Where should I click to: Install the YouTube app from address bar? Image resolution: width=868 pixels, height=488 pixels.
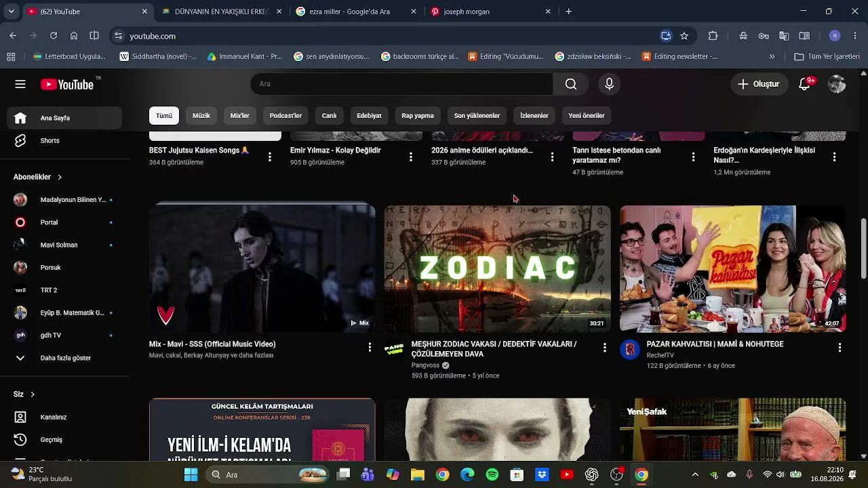click(666, 36)
